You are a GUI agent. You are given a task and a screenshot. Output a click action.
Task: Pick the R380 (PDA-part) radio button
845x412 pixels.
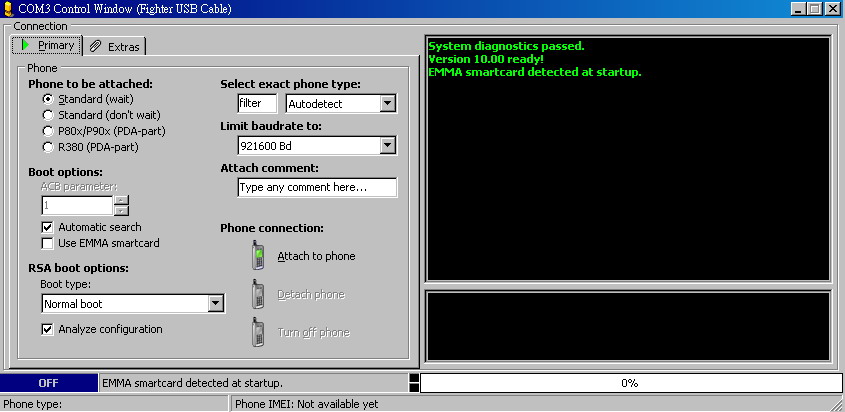click(47, 147)
